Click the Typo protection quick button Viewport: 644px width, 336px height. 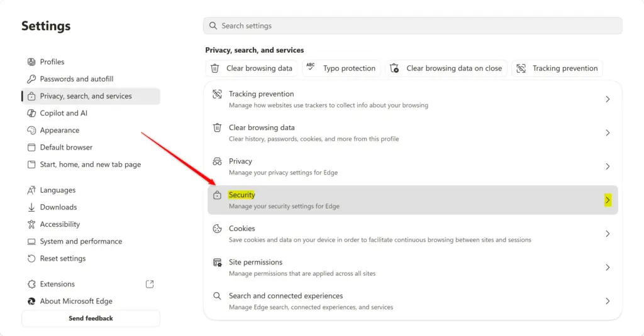pyautogui.click(x=341, y=68)
